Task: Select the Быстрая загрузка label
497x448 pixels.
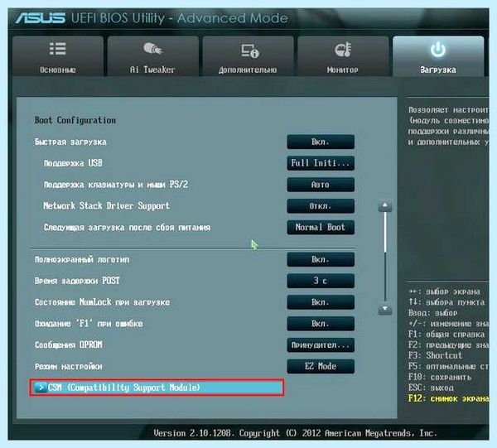Action: click(70, 142)
